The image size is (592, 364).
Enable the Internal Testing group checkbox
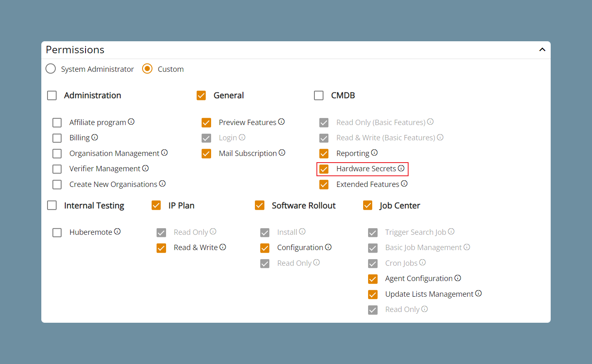pos(52,206)
